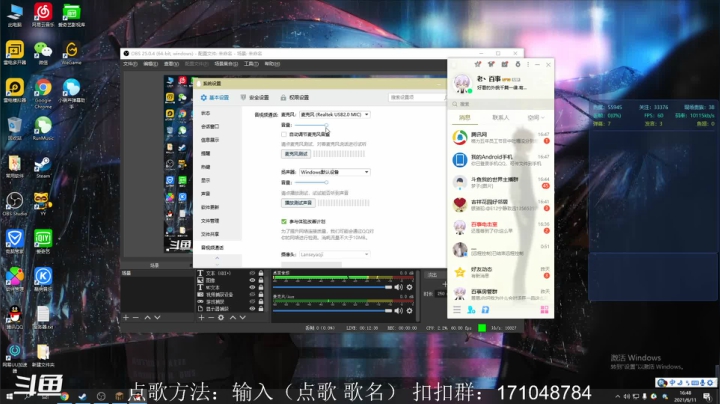Toggle lock on 图像 source
This screenshot has width=720, height=404.
coord(261,280)
